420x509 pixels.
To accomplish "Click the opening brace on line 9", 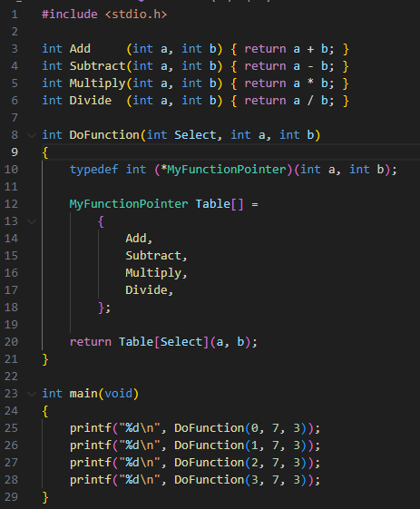I will coord(45,152).
